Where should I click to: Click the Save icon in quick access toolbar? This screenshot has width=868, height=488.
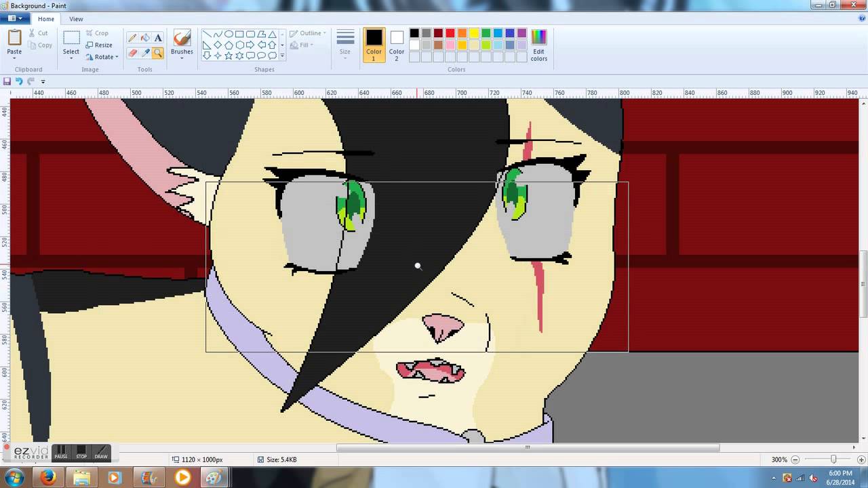(7, 81)
